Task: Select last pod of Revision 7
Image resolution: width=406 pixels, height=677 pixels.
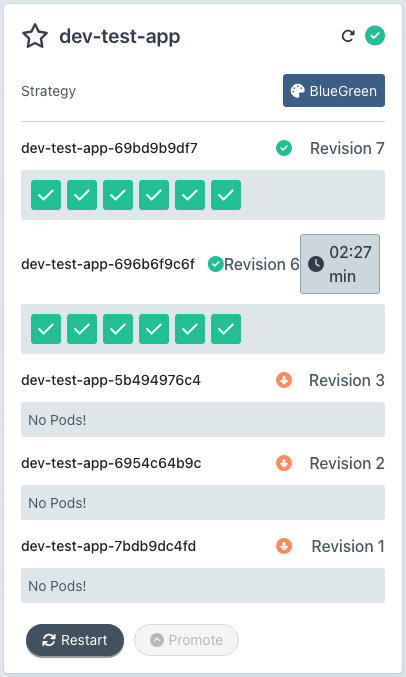Action: click(x=226, y=195)
